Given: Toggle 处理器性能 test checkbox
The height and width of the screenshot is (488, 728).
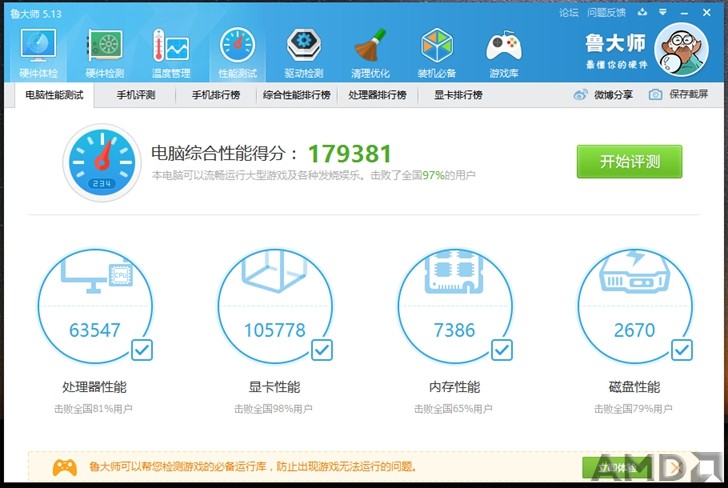Looking at the screenshot, I should coord(142,350).
